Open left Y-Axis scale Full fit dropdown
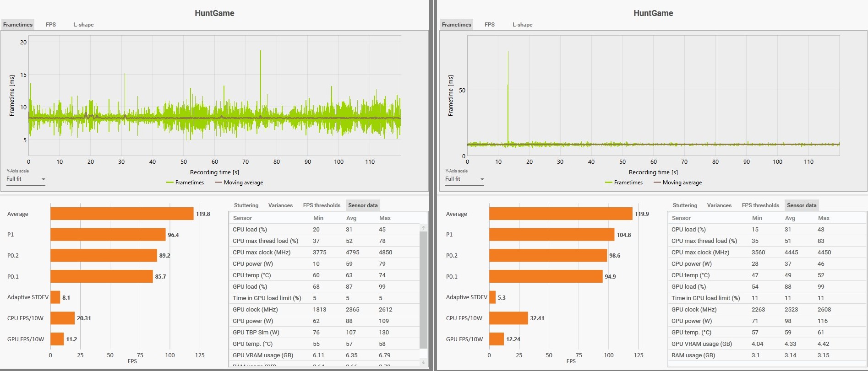 point(26,179)
